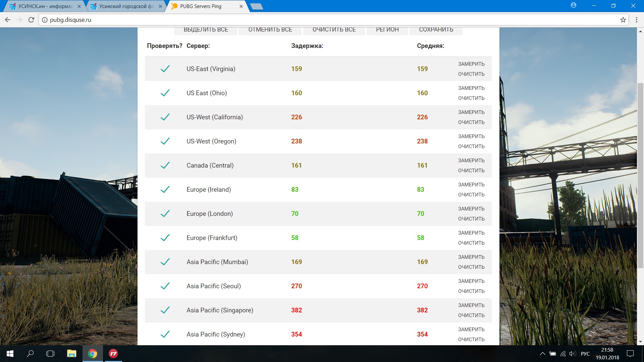Reload the page with the refresh icon
Image resolution: width=644 pixels, height=362 pixels.
31,20
